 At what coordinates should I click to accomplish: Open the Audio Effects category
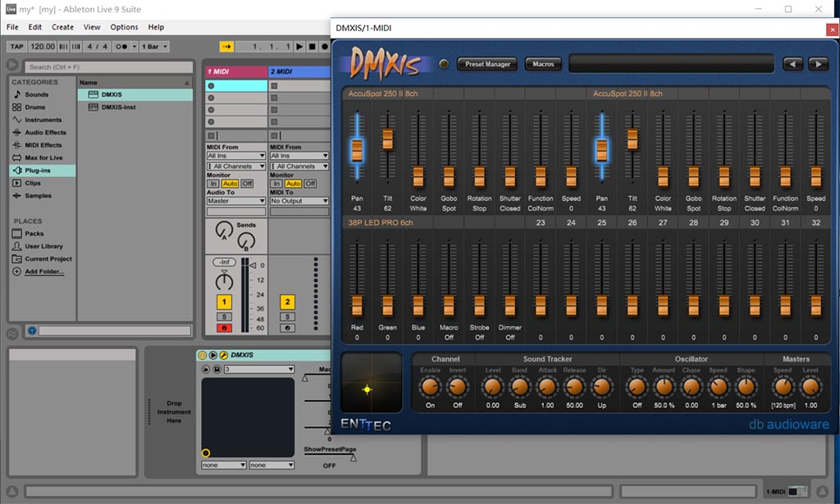pos(45,132)
